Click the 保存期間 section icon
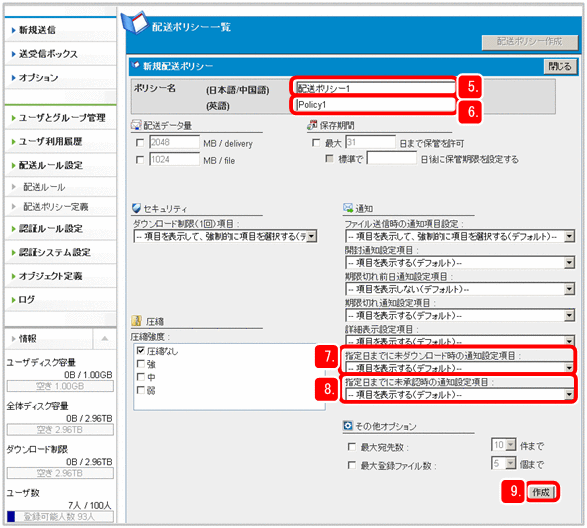Screen dimensions: 587x528 pos(312,125)
